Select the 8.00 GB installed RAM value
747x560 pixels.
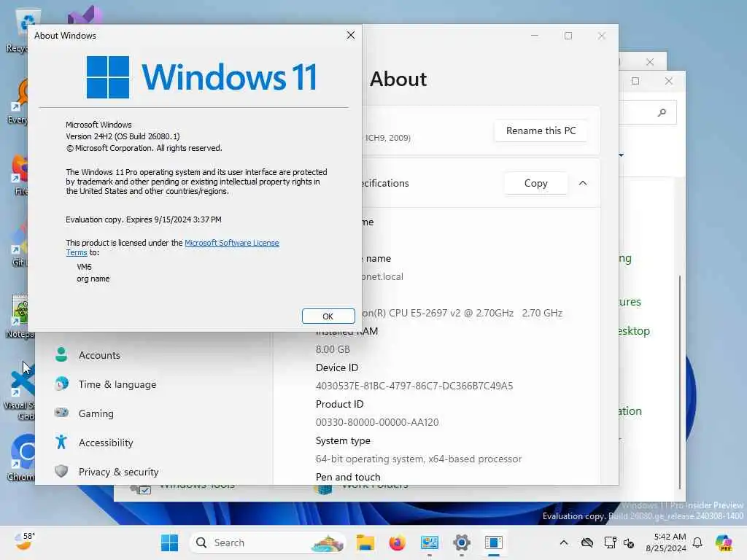tap(333, 349)
